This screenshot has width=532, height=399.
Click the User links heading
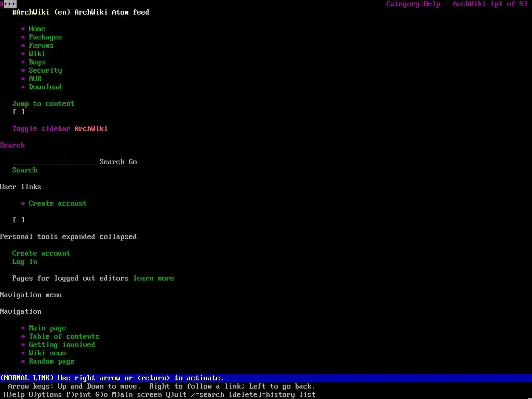21,187
